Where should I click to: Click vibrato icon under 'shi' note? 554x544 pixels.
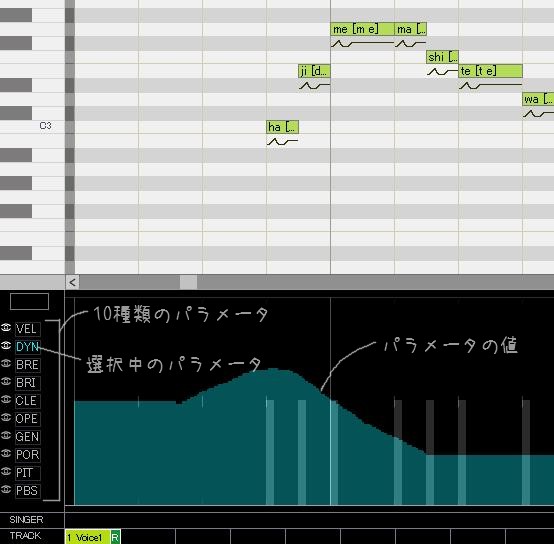click(442, 72)
